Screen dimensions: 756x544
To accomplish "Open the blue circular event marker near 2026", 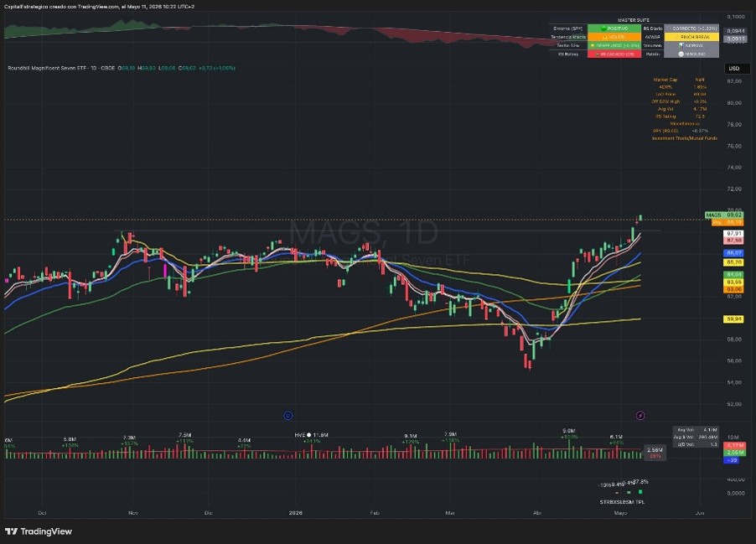I will pyautogui.click(x=287, y=415).
